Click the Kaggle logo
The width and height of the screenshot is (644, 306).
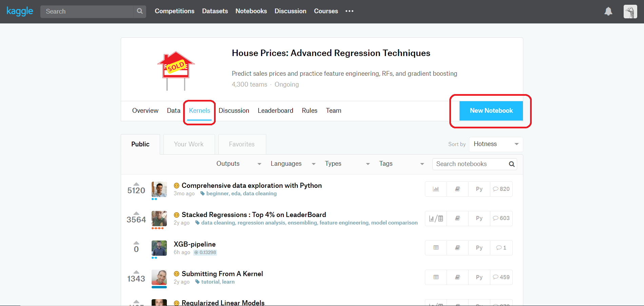click(19, 11)
